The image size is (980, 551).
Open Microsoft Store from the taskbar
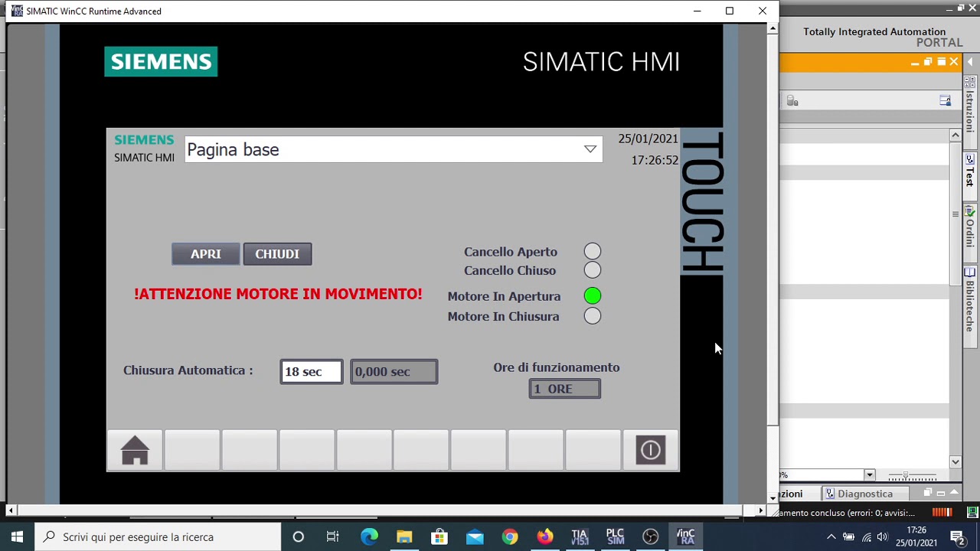click(439, 537)
